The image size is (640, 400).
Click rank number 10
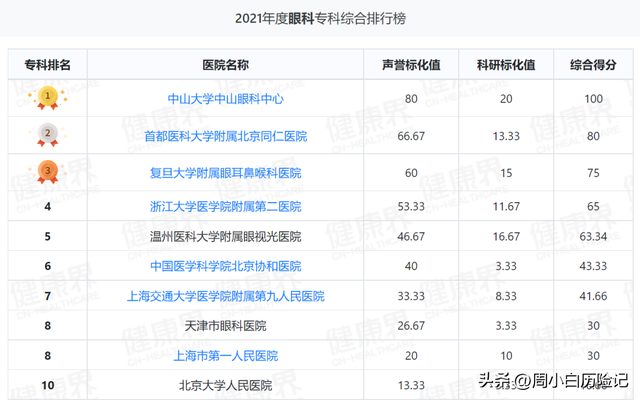point(48,385)
